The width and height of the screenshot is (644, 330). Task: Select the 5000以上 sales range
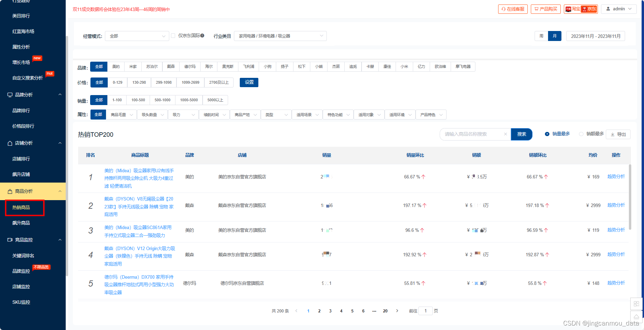(215, 100)
